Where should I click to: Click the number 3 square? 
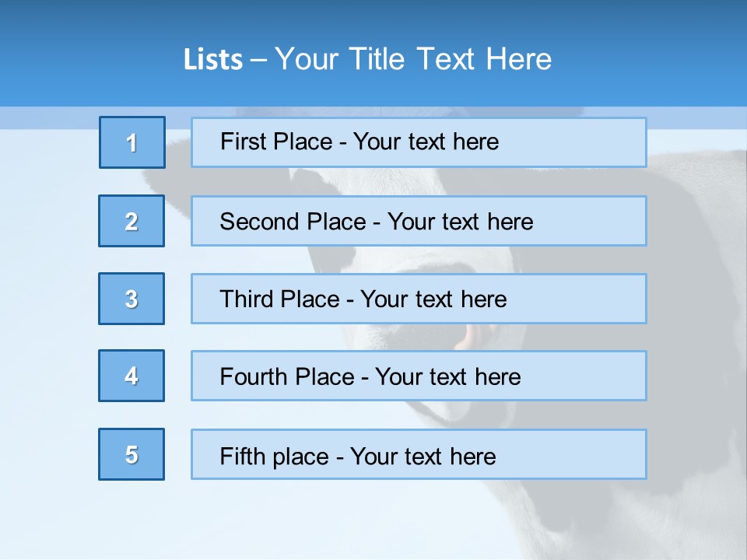point(132,299)
